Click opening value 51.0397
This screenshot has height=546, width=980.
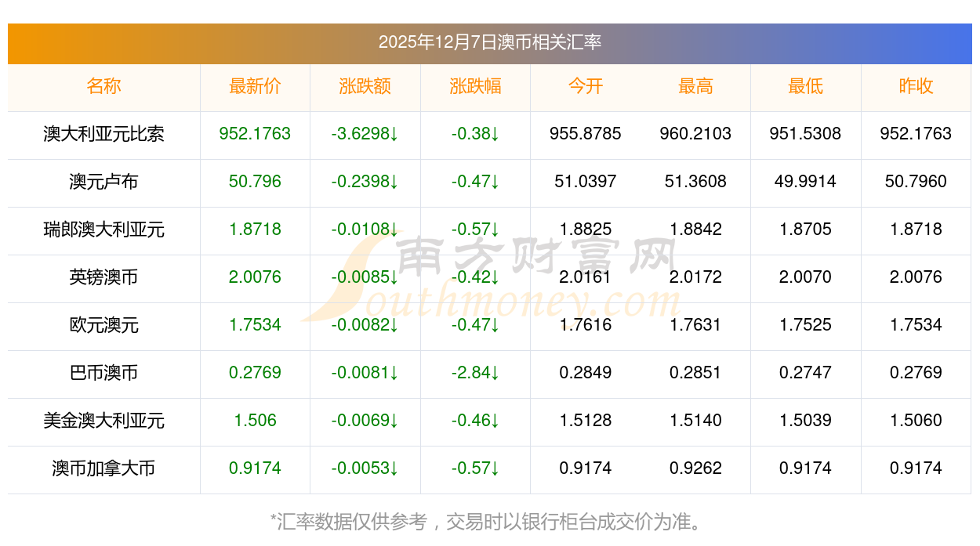pos(586,182)
